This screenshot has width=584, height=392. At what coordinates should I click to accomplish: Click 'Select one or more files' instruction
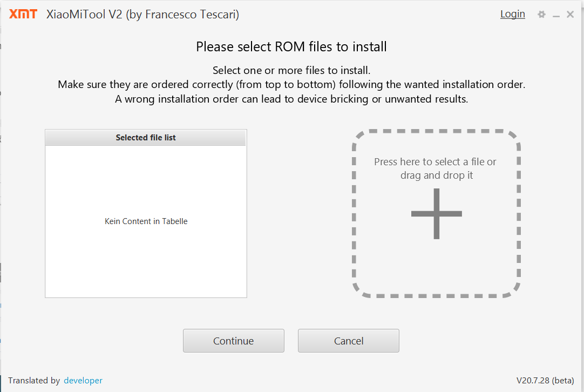[291, 70]
